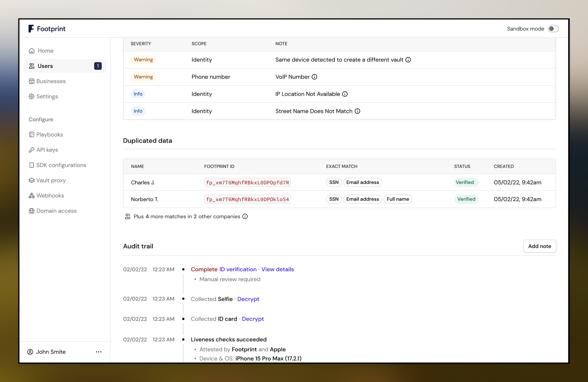Open user menu three dots beside John Smite
Viewport: 588px width, 382px height.
pyautogui.click(x=98, y=352)
